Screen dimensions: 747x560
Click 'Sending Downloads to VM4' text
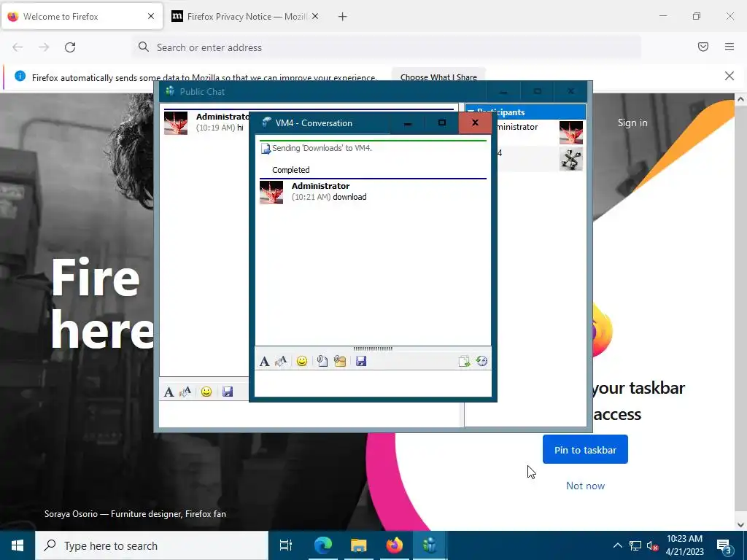322,148
